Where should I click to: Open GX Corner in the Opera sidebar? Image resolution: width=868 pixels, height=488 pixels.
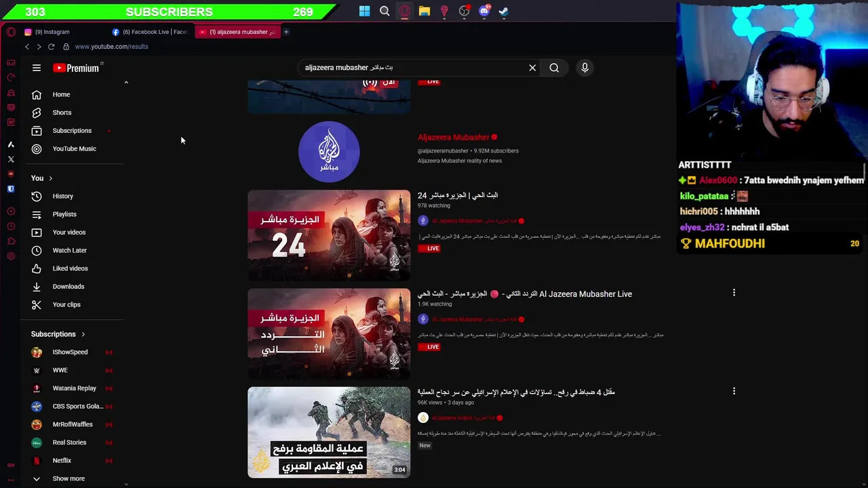pyautogui.click(x=11, y=62)
